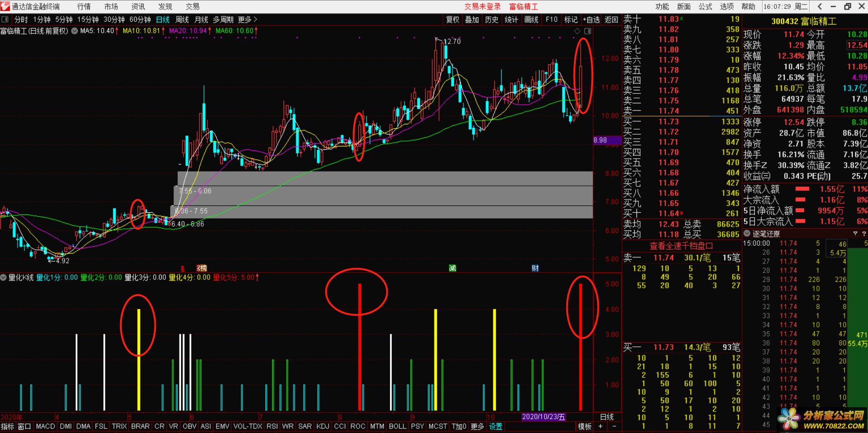Toggle the side panel icon beside the diamond
The image size is (868, 433).
(588, 31)
